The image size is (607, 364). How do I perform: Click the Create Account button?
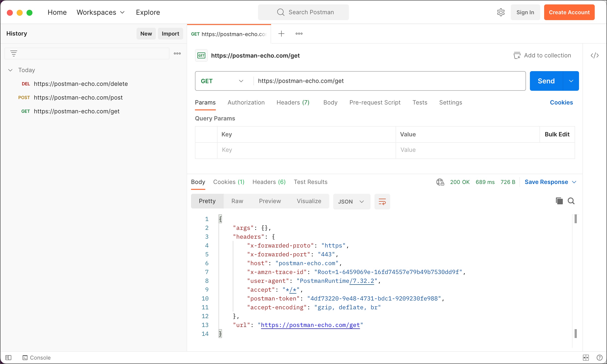(x=569, y=12)
